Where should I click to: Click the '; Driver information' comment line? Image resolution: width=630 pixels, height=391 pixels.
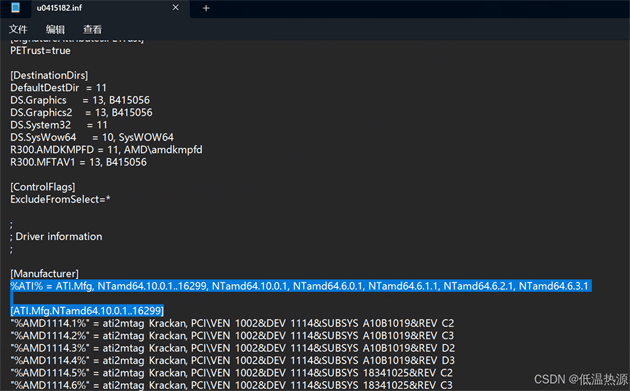click(x=56, y=236)
